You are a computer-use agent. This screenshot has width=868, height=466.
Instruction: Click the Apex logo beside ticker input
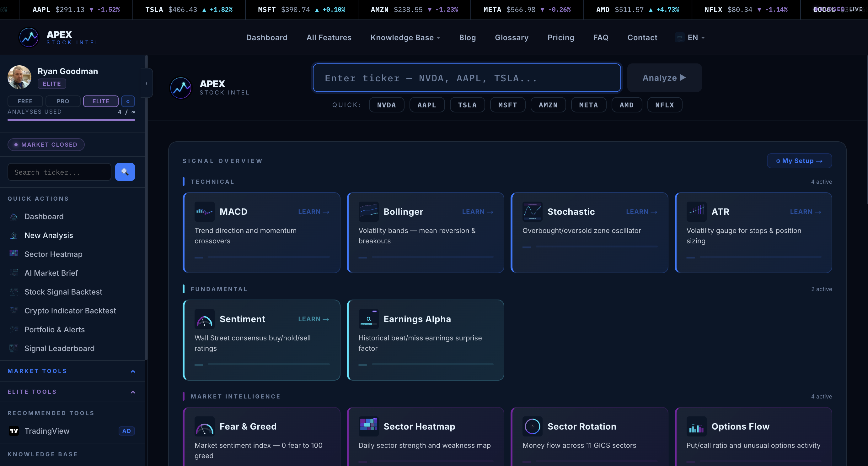[181, 88]
